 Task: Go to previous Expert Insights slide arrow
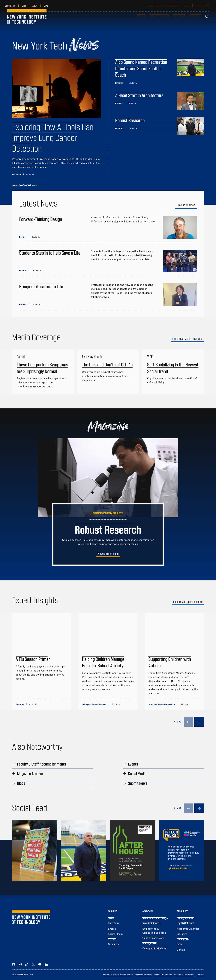(x=188, y=722)
